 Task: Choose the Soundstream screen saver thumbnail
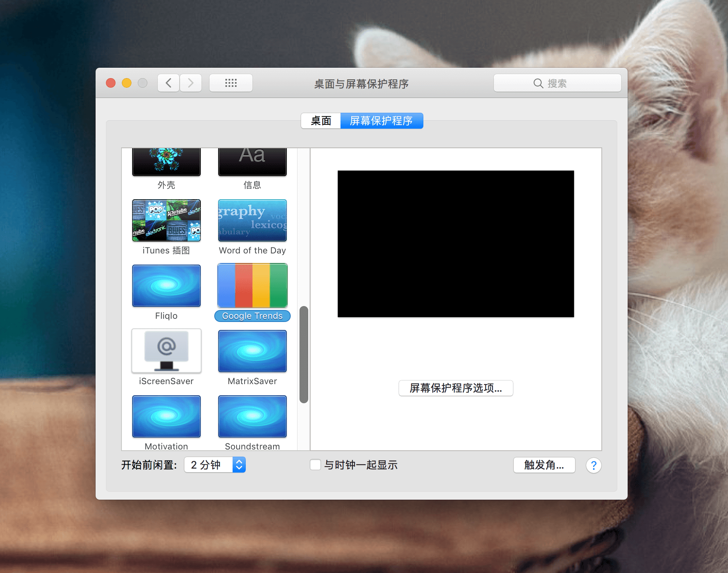[252, 416]
